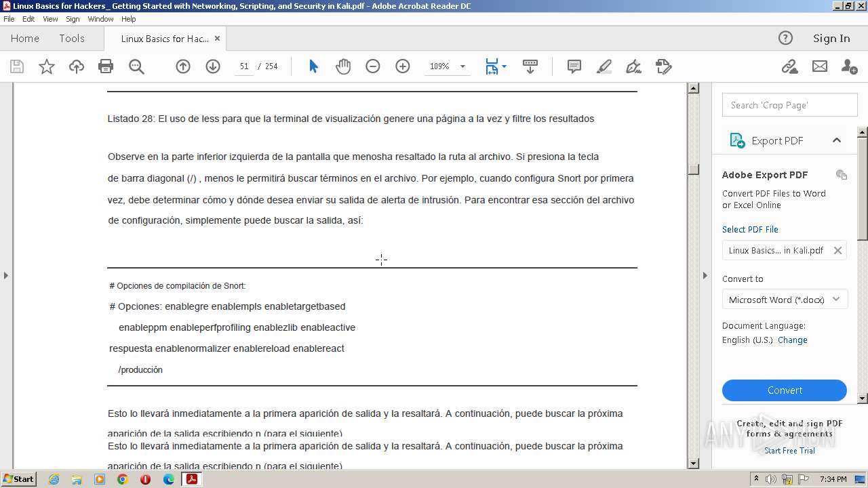Switch to the Tools tab
The height and width of the screenshot is (488, 868).
(x=72, y=39)
